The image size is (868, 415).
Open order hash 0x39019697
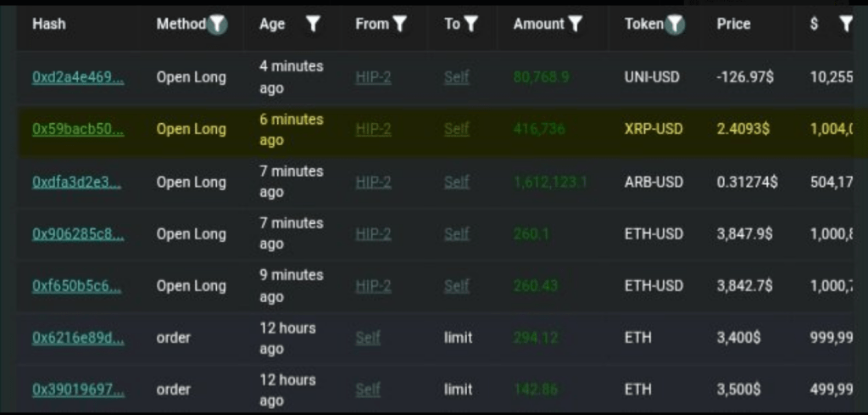click(x=78, y=390)
